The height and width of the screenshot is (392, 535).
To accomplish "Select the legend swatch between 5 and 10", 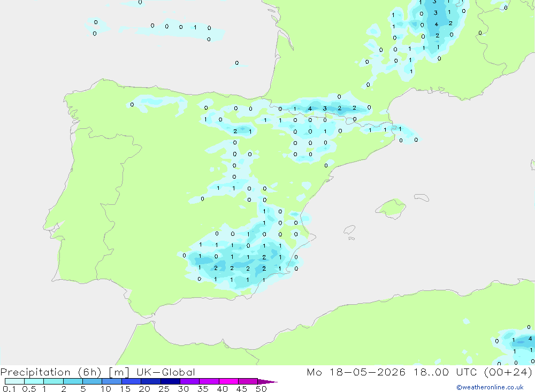I will pos(93,381).
